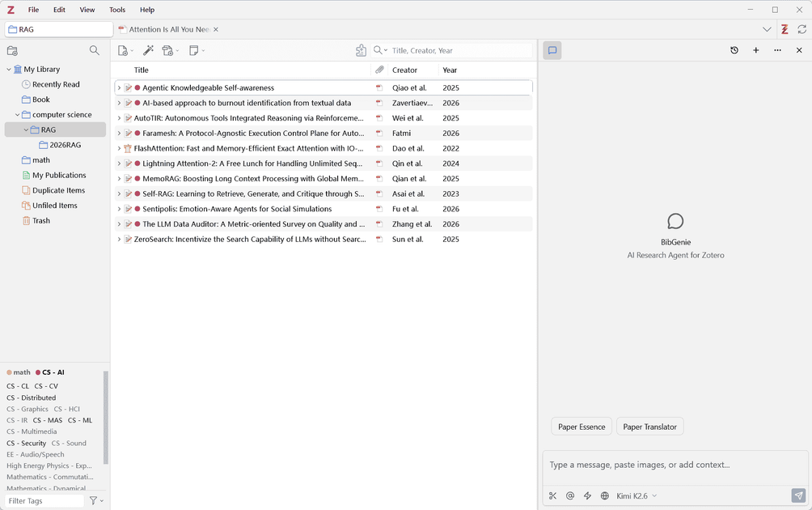
Task: Sort items by Title column header
Action: click(x=141, y=70)
